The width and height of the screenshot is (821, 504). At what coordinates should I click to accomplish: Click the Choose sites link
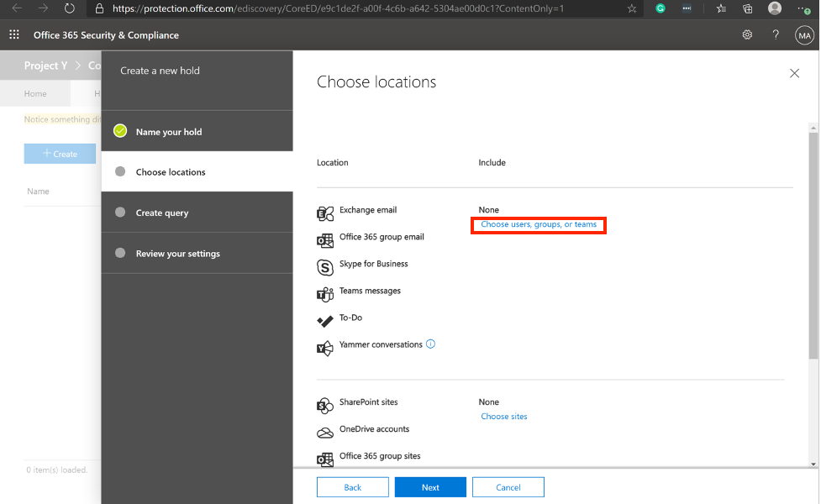[503, 417]
